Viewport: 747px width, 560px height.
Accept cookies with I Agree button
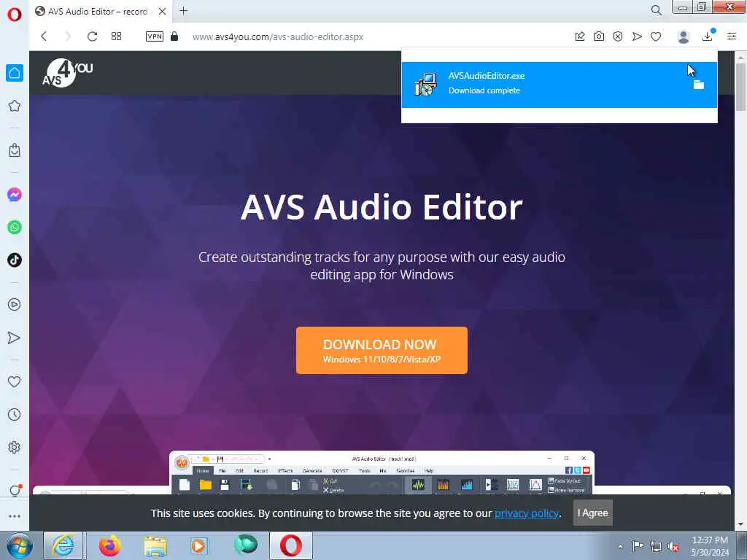tap(592, 513)
